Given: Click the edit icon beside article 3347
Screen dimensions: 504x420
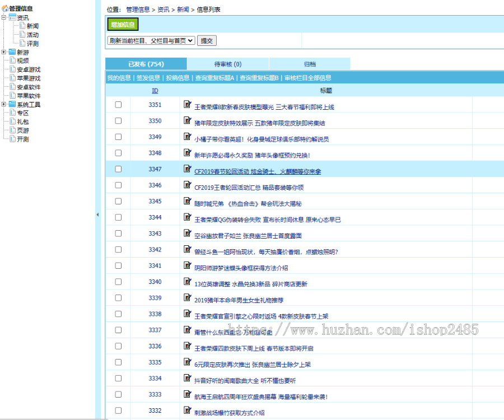Looking at the screenshot, I should (x=188, y=169).
